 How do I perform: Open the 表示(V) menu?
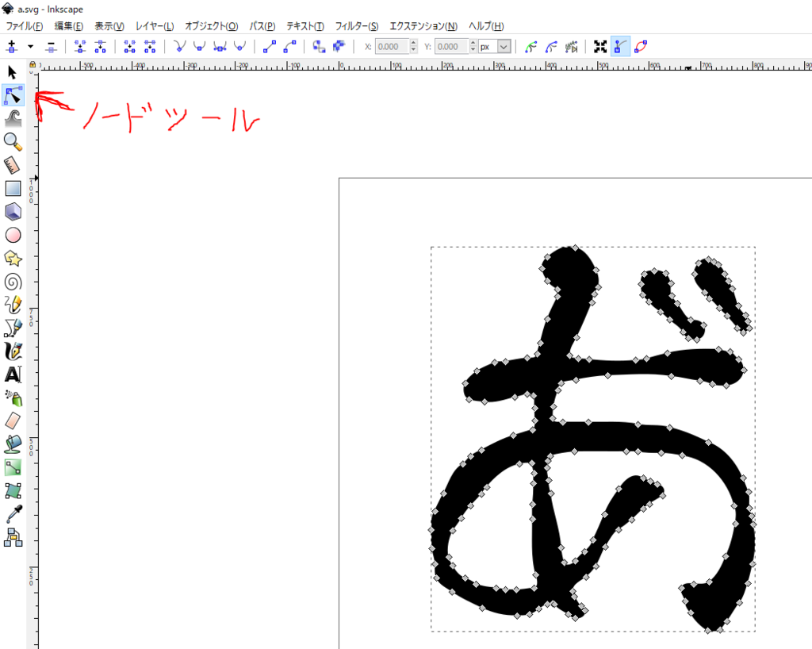click(x=109, y=26)
